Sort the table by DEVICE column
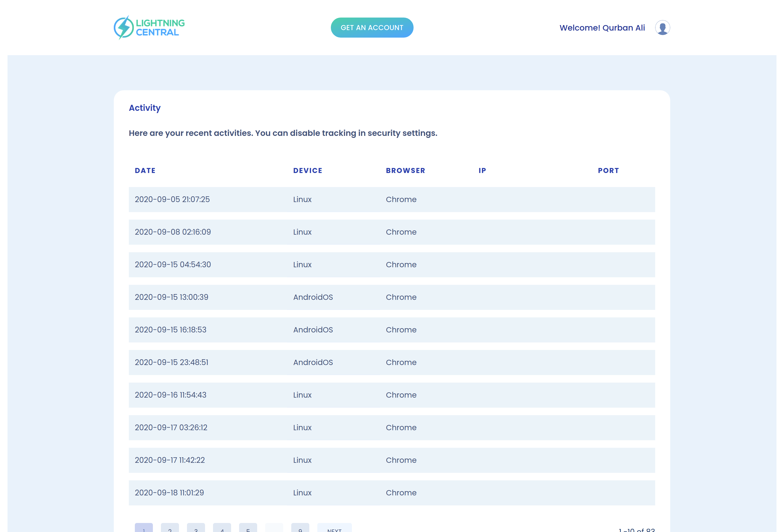 [307, 170]
